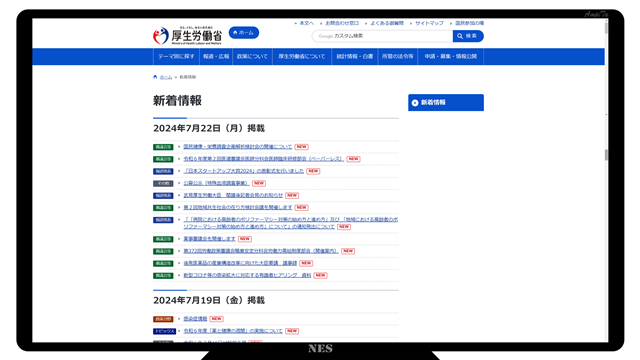Viewport: 640px width, 360px height.
Task: Open the 感染症情報 link
Action: [x=195, y=319]
